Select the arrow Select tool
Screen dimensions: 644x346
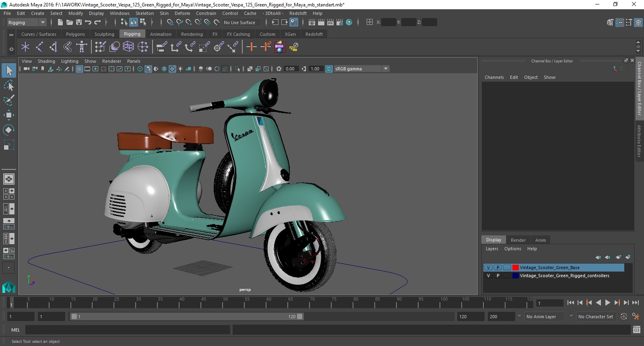(x=9, y=71)
